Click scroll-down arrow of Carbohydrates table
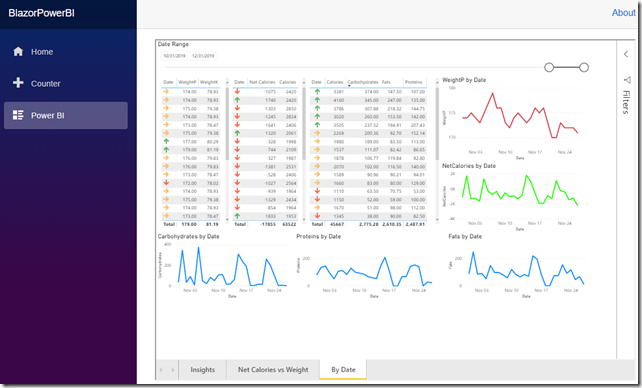The width and height of the screenshot is (642, 388). [437, 219]
